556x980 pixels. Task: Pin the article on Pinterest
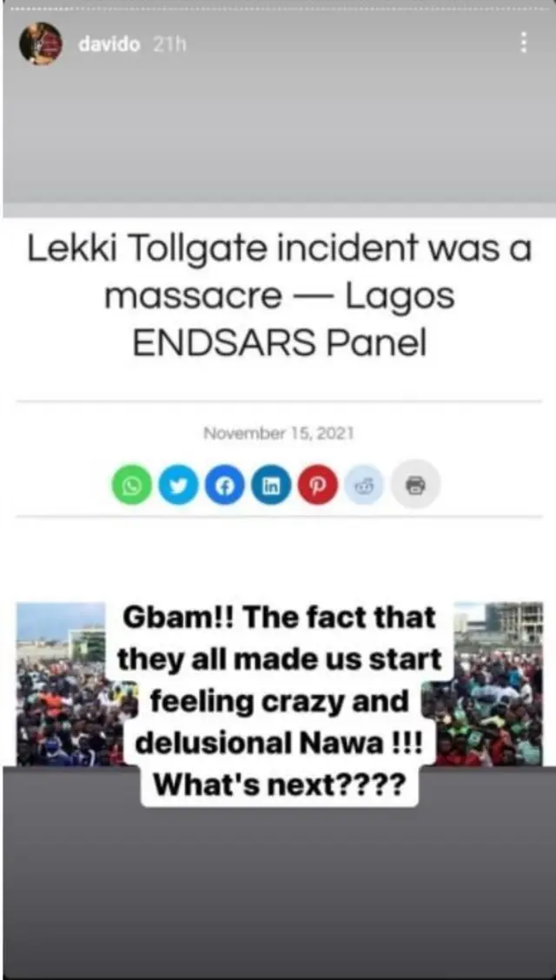point(317,485)
